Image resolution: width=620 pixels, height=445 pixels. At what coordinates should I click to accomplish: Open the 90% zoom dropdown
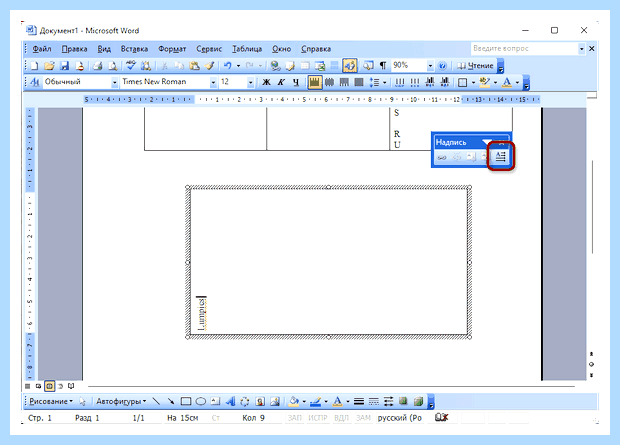(430, 66)
